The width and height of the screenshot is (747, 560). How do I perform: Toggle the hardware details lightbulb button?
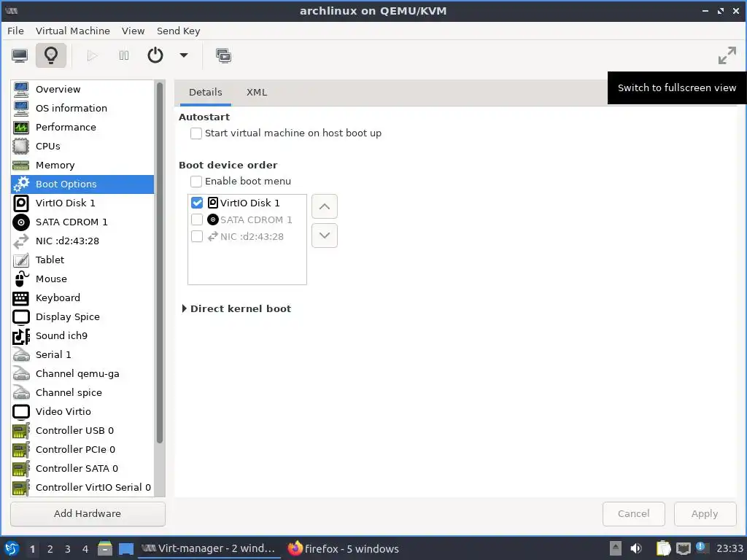(x=51, y=55)
